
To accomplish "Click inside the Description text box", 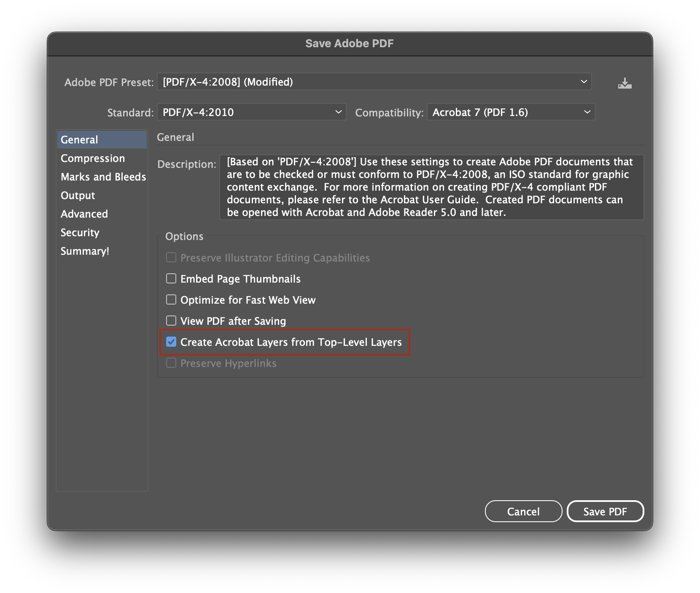I will pyautogui.click(x=432, y=187).
